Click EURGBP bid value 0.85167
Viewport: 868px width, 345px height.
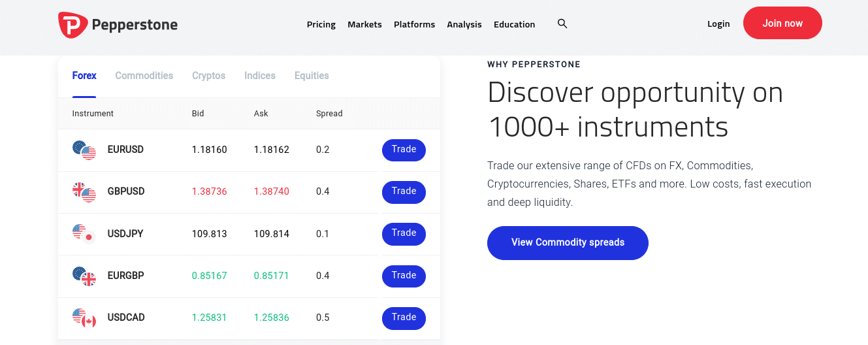tap(210, 276)
